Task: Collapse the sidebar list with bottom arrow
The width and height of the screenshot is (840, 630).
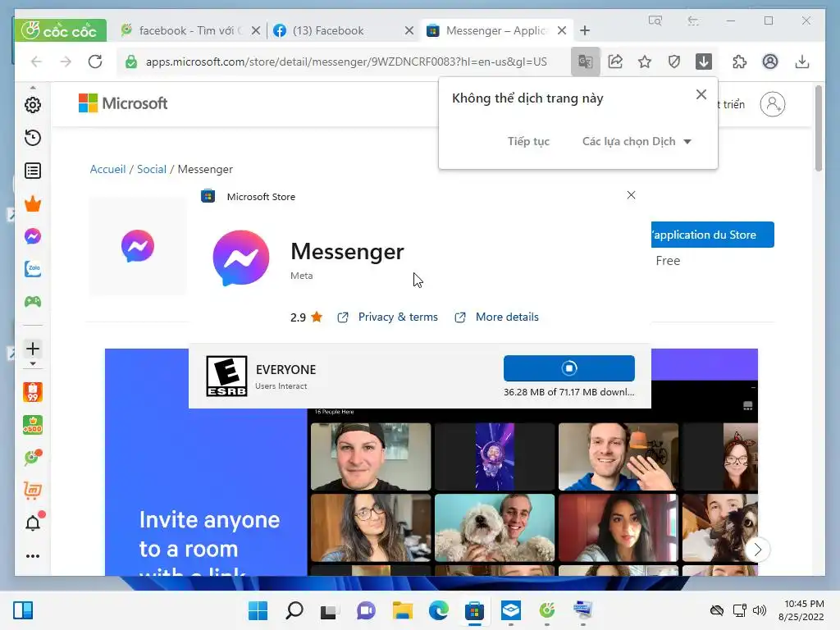Action: tap(33, 363)
